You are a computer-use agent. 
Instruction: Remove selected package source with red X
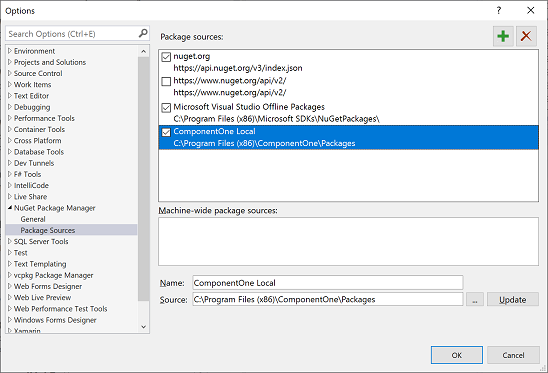(526, 36)
